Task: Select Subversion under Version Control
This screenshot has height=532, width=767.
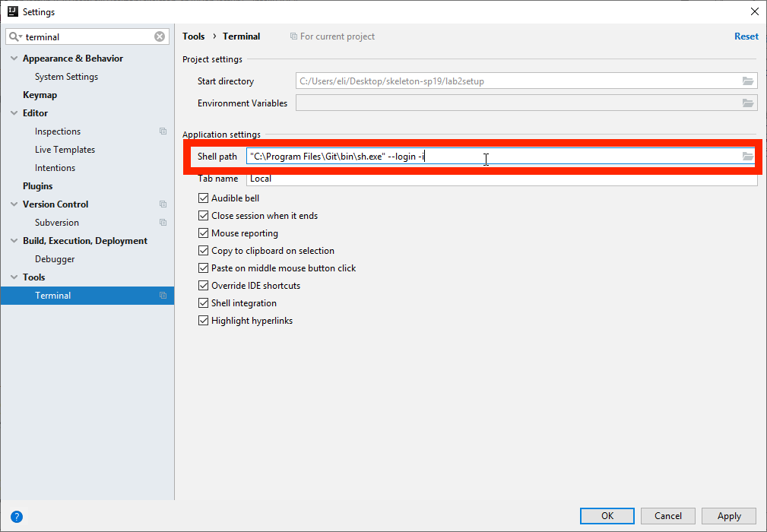Action: click(57, 223)
